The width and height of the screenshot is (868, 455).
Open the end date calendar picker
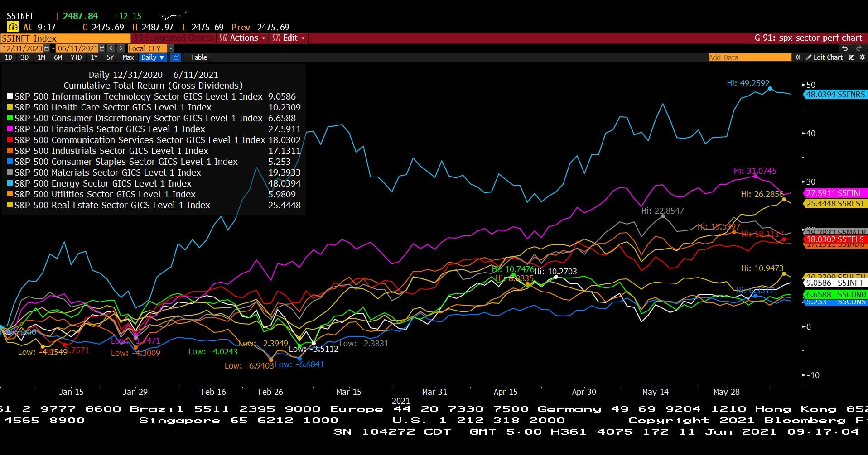[x=102, y=48]
